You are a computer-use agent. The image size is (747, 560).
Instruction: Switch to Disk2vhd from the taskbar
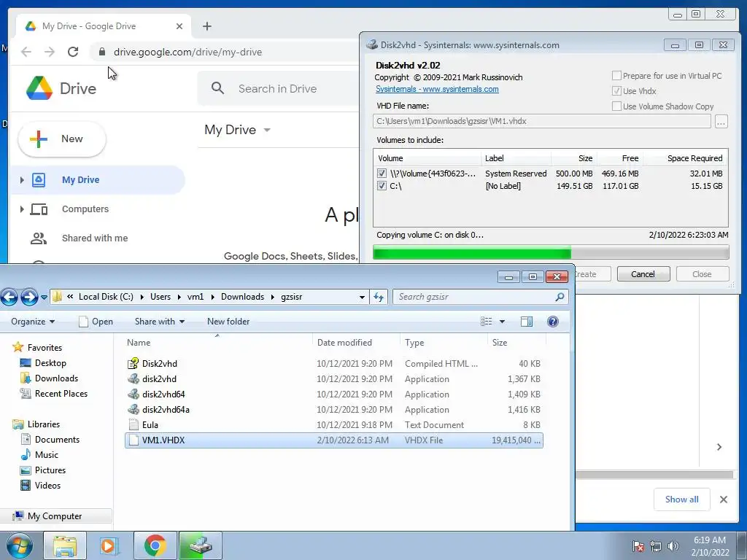coord(200,545)
